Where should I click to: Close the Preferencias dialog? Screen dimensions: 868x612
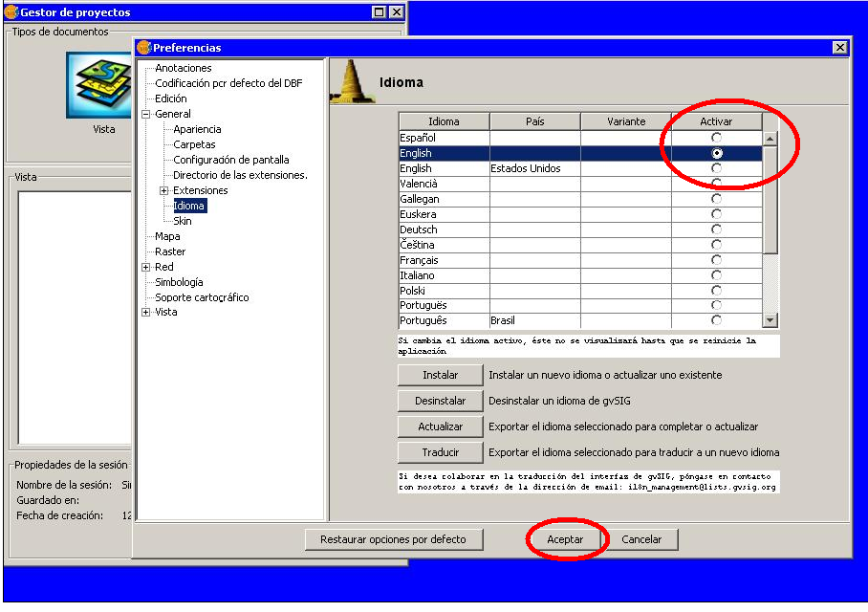point(839,48)
